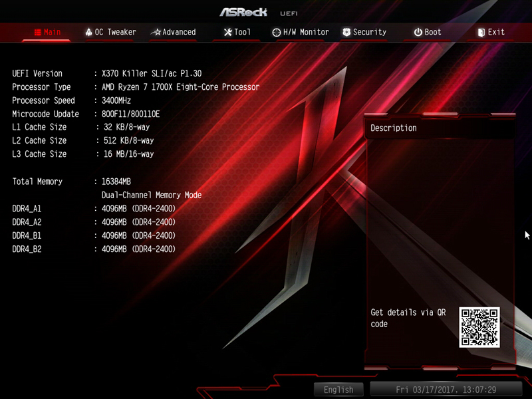
Task: Select the Microcode Update label
Action: tap(45, 114)
